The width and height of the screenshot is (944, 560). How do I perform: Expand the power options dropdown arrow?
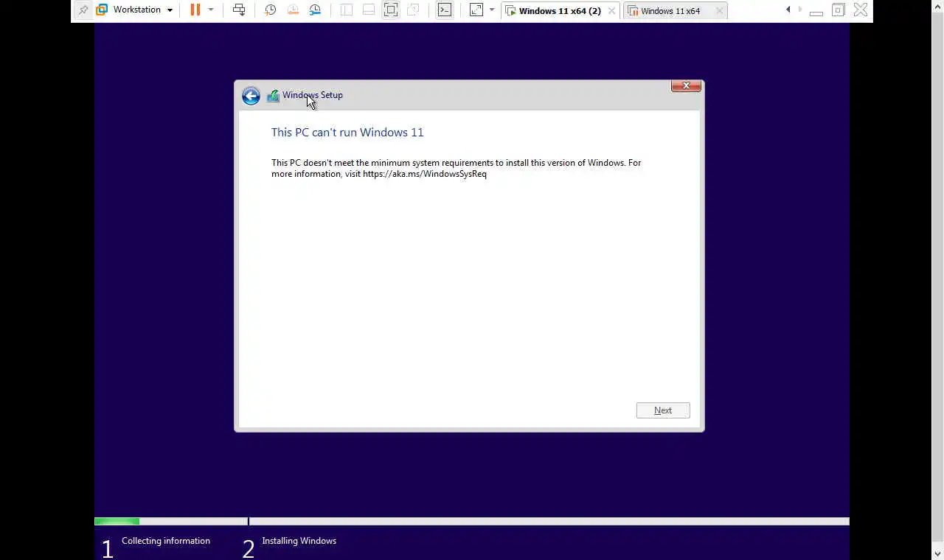tap(211, 10)
